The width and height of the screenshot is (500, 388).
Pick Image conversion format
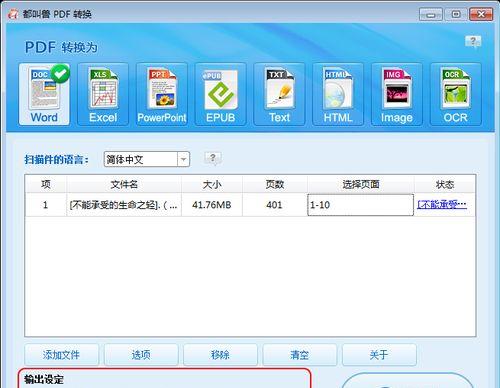coord(397,94)
